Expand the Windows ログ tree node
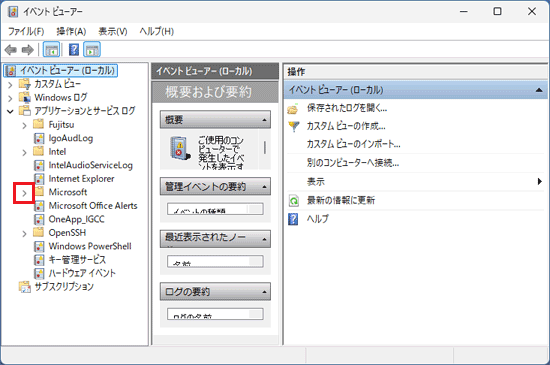The image size is (550, 365). click(10, 98)
